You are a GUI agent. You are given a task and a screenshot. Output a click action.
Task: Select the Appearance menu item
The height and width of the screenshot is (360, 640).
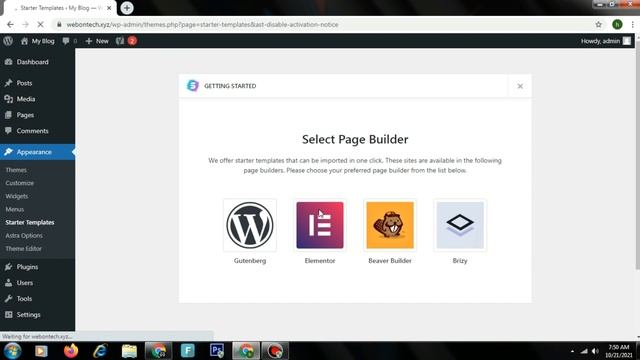pos(37,152)
